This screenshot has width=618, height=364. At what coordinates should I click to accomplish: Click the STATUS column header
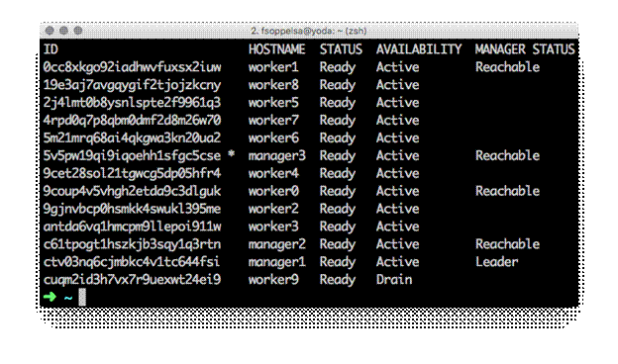pyautogui.click(x=341, y=49)
